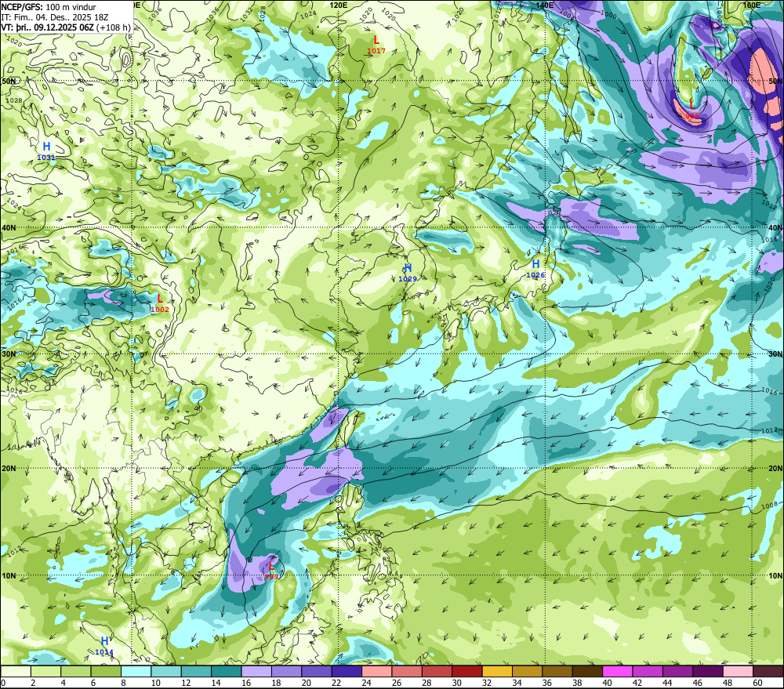The width and height of the screenshot is (784, 689).
Task: Select the red L marker labeled 999
Action: (271, 566)
